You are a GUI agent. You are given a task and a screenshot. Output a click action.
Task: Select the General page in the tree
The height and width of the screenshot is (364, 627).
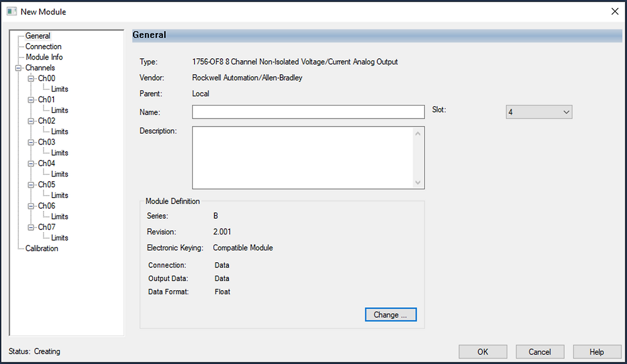pos(38,35)
